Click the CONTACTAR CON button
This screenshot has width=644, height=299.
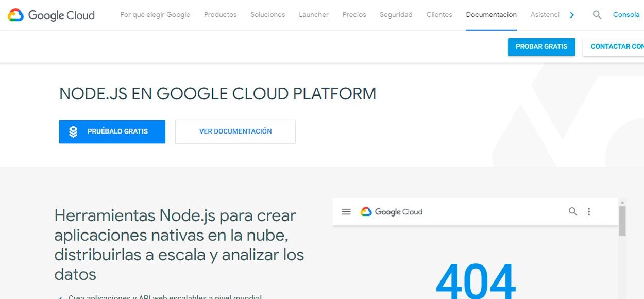click(614, 46)
